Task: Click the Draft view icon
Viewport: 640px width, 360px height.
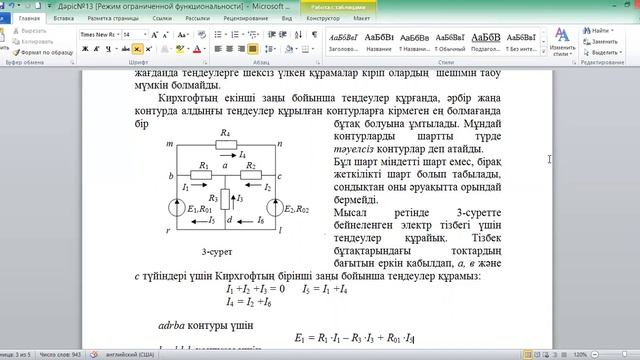Action: coord(564,355)
